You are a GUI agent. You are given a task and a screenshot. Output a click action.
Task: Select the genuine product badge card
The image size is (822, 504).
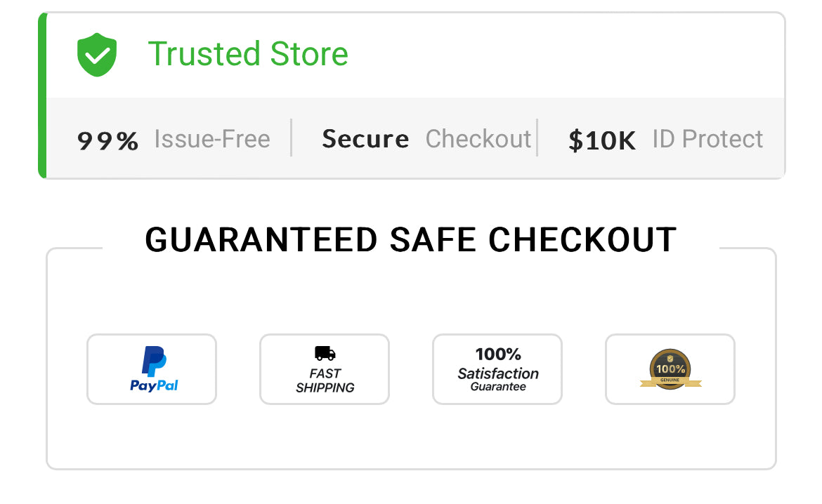pyautogui.click(x=670, y=369)
